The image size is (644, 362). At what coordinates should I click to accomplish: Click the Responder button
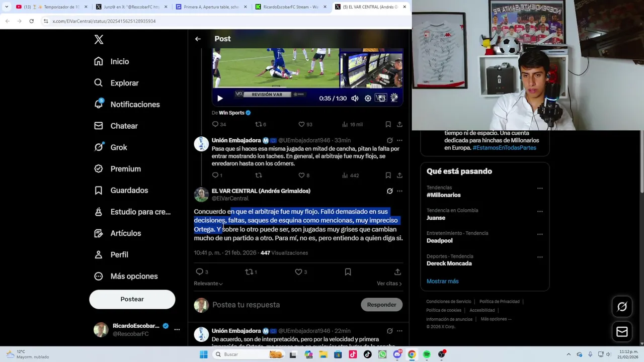[381, 305]
